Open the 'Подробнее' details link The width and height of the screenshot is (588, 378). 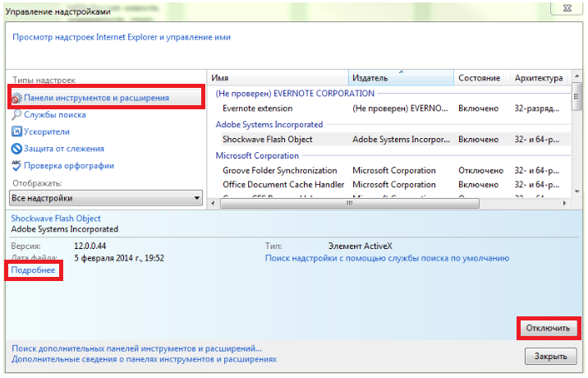click(34, 270)
